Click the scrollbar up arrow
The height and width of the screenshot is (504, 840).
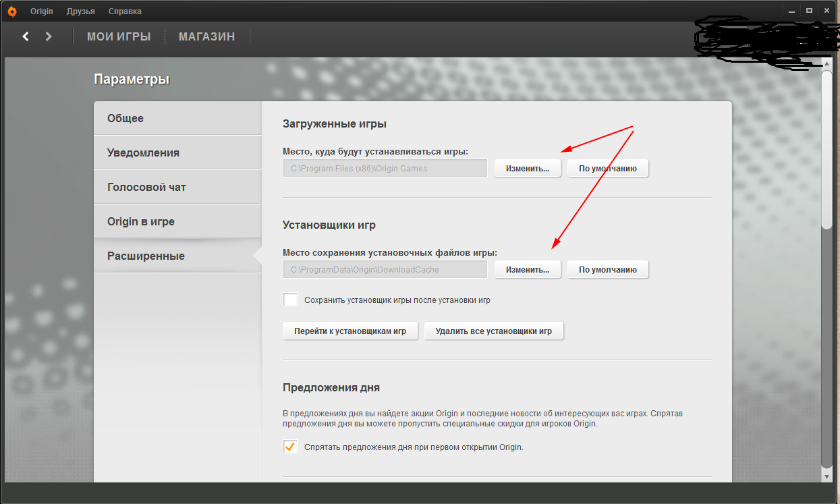pos(827,63)
